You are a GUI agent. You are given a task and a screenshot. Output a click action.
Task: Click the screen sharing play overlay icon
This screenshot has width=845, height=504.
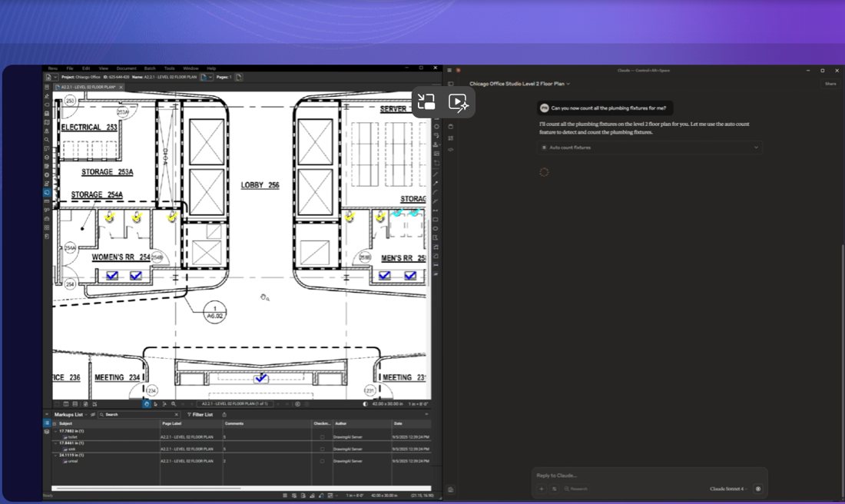pyautogui.click(x=459, y=101)
